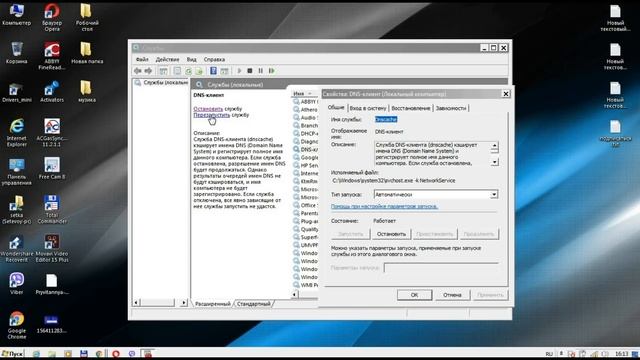Switch to the Восстановление tab

pos(411,108)
